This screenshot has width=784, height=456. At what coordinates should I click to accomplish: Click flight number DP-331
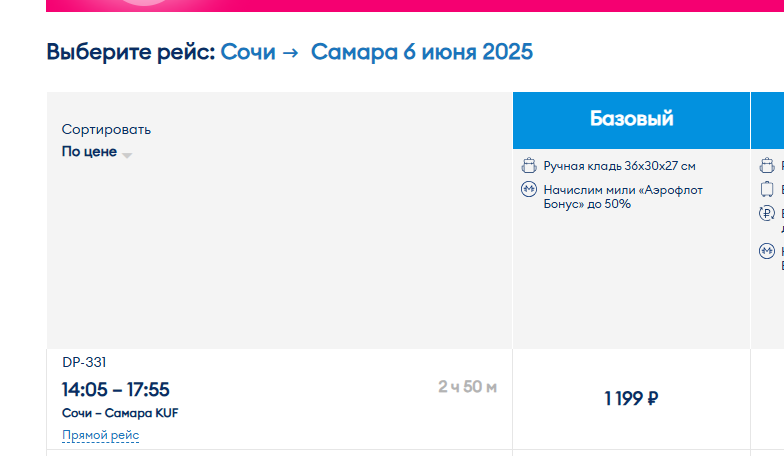click(x=84, y=362)
